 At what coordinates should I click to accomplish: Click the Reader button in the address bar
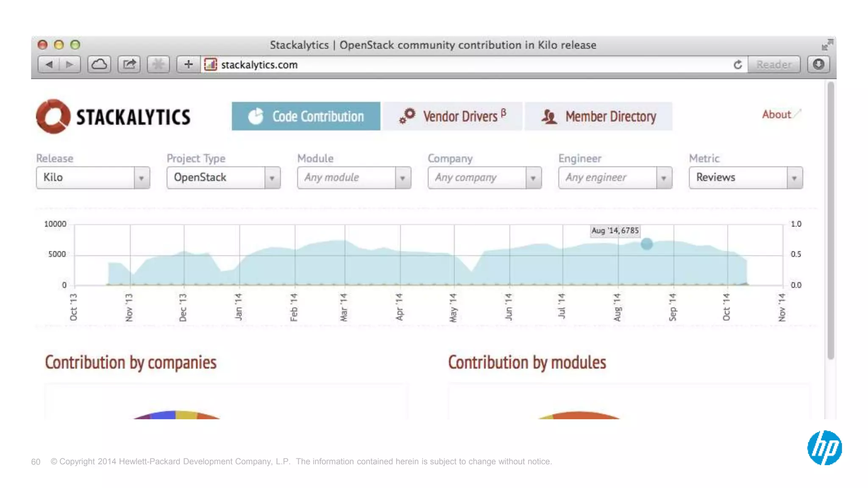774,65
